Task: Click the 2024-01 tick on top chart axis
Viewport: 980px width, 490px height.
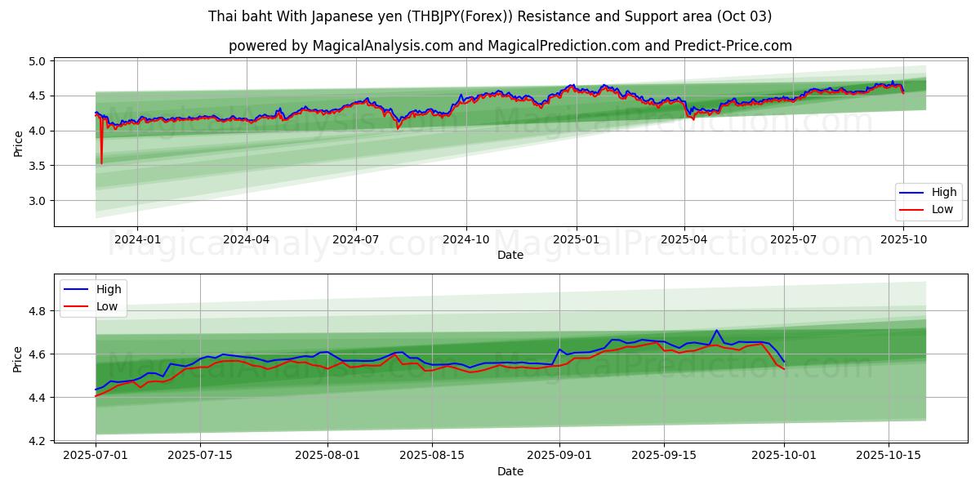Action: tap(137, 239)
